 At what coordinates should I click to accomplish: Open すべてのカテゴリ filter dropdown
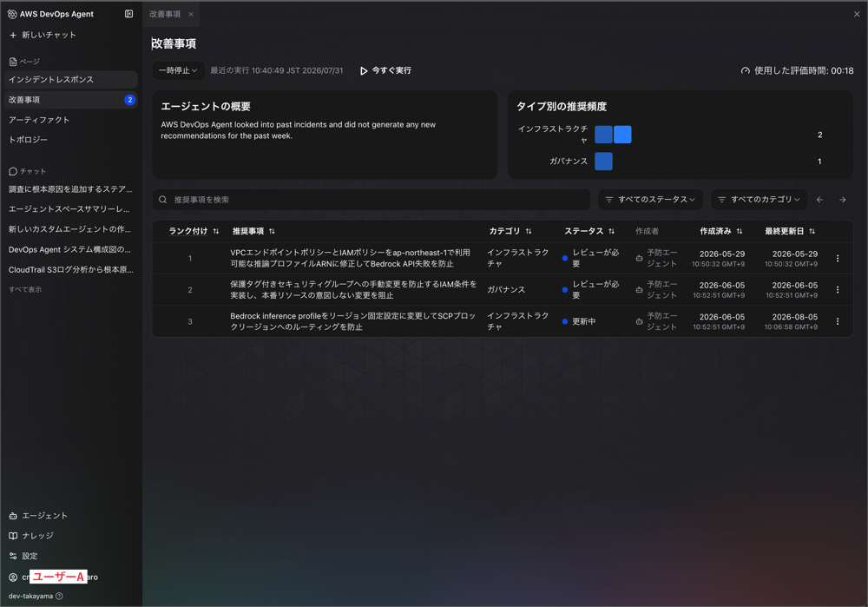click(x=759, y=200)
